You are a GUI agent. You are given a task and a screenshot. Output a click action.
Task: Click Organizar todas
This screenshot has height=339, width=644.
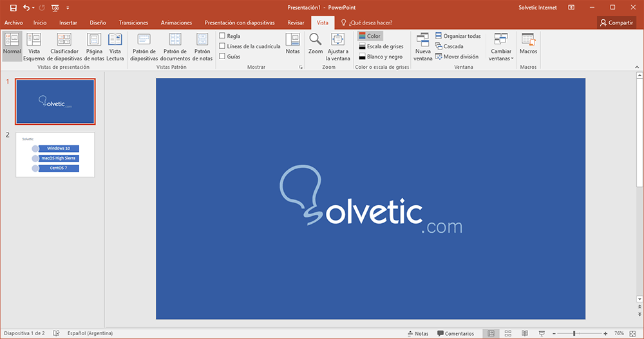coord(457,36)
